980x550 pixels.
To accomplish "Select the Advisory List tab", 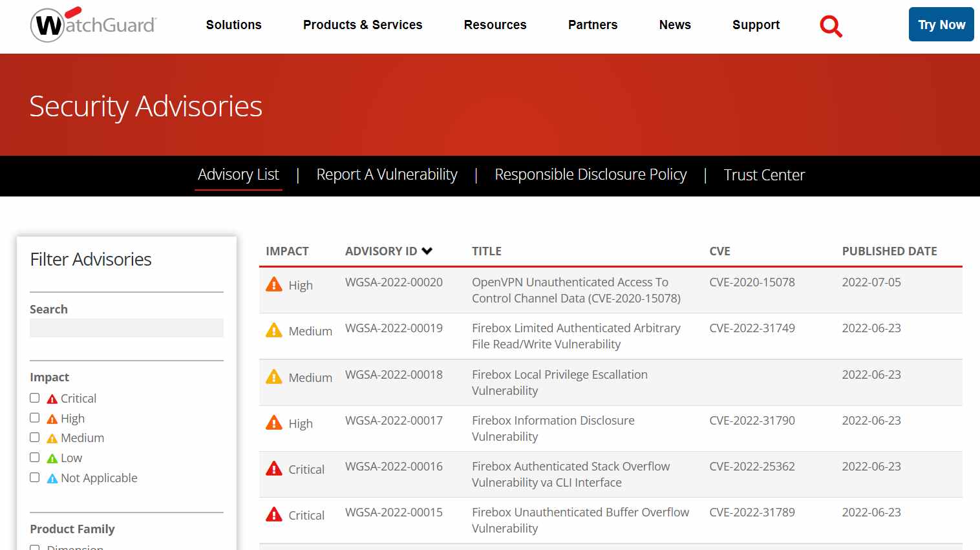I will tap(239, 175).
